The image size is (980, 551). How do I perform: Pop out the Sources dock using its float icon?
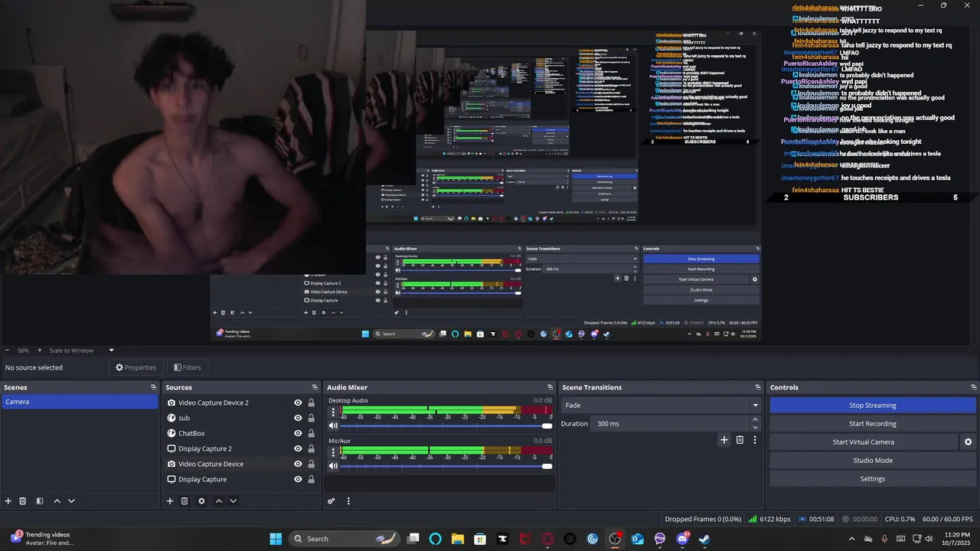click(315, 387)
